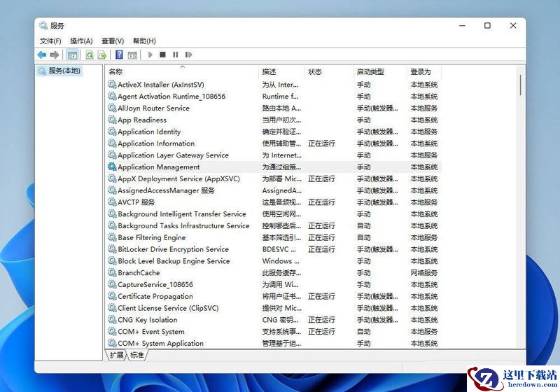Select COM+ System Application service
The image size is (560, 392).
click(x=273, y=344)
